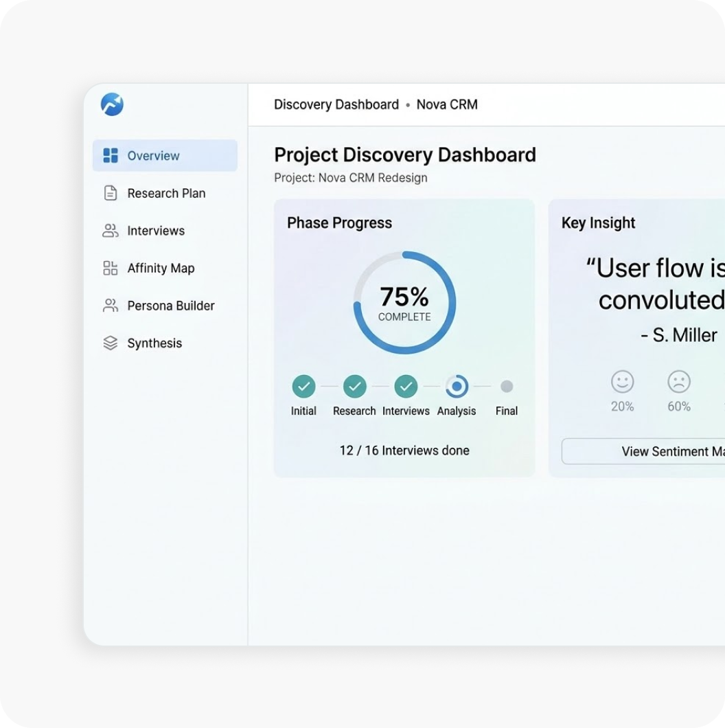
Task: Click the 12 / 16 Interviews done text
Action: [x=404, y=451]
